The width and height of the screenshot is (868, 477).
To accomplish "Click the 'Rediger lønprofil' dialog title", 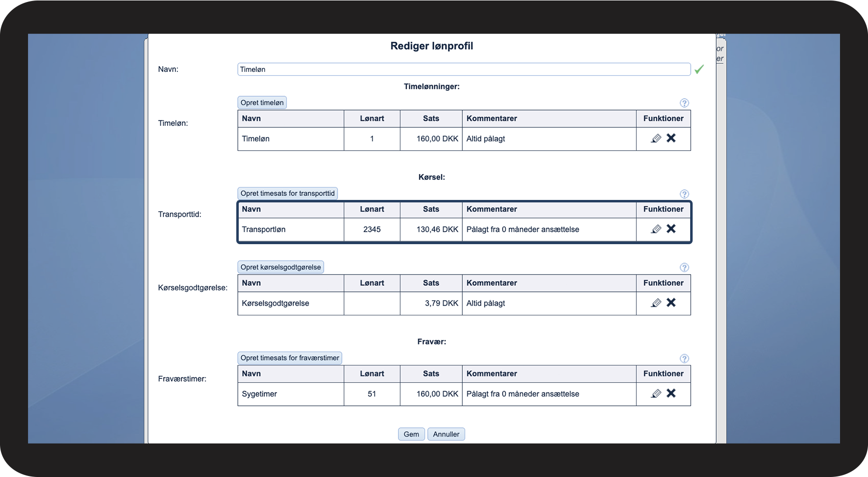I will coord(432,46).
